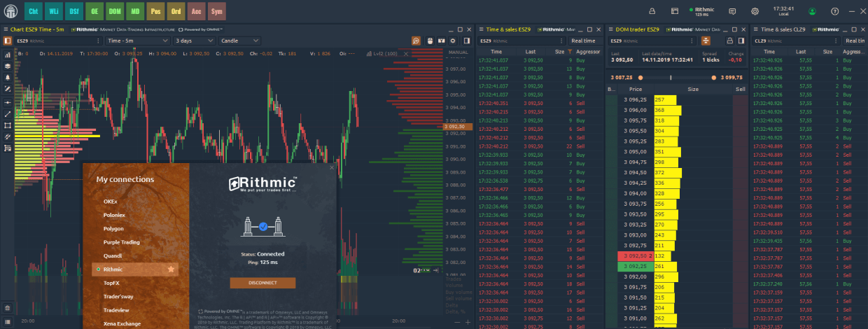868x329 pixels.
Task: Open the WLi watchlist shortcut
Action: [54, 11]
